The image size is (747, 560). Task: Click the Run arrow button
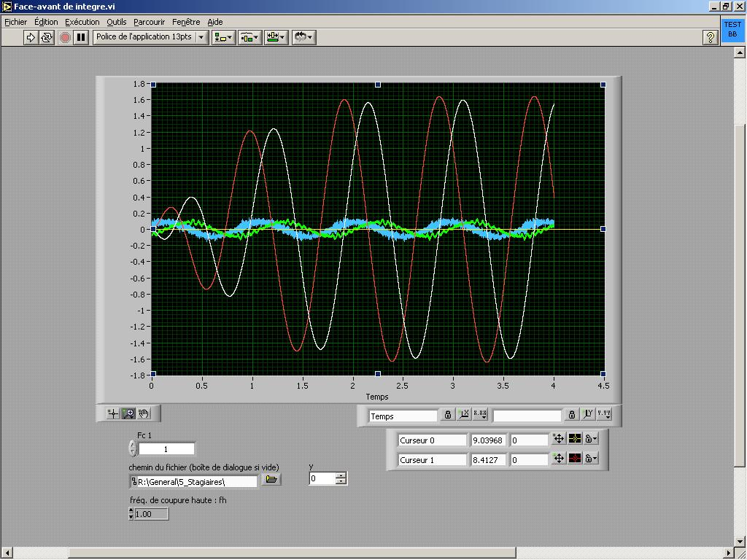31,37
